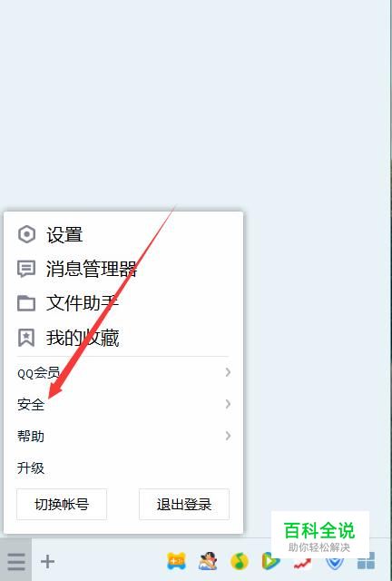Launch the QQ Music icon
Image resolution: width=392 pixels, height=581 pixels.
[x=240, y=561]
